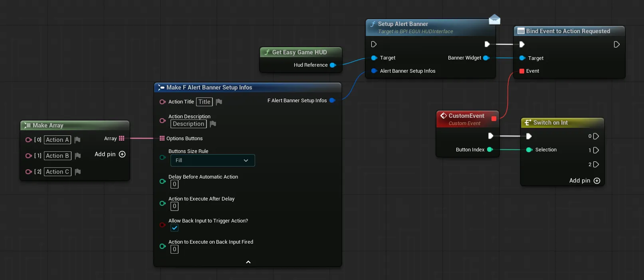Click the Make Array [2] input pin

[28, 172]
